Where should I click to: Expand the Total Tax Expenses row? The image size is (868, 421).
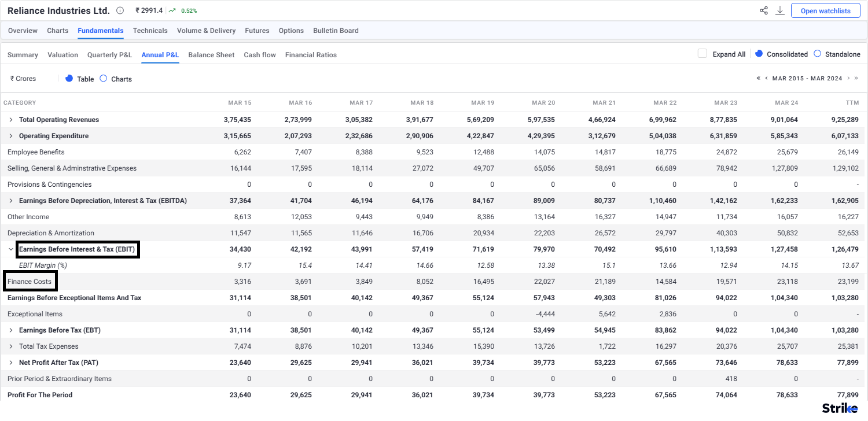tap(10, 346)
